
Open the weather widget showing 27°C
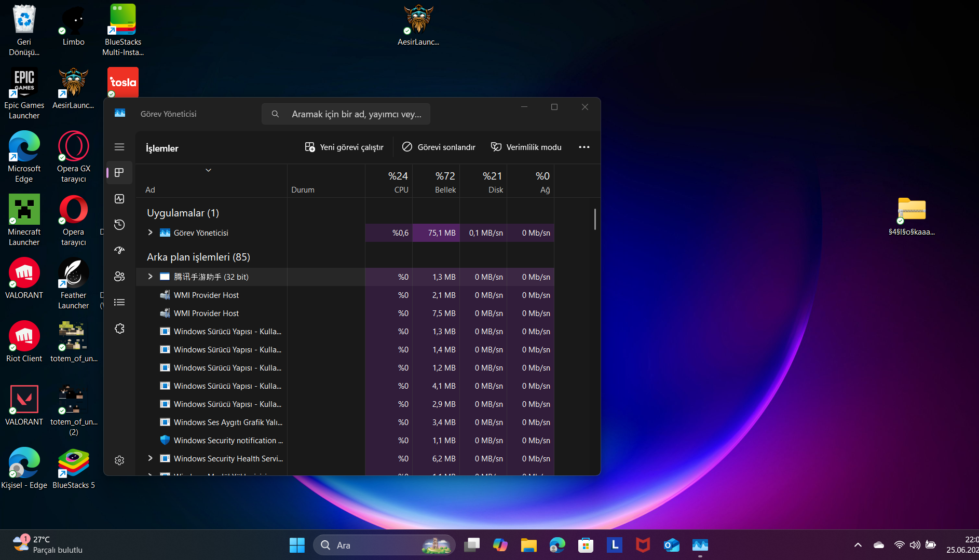pos(48,544)
